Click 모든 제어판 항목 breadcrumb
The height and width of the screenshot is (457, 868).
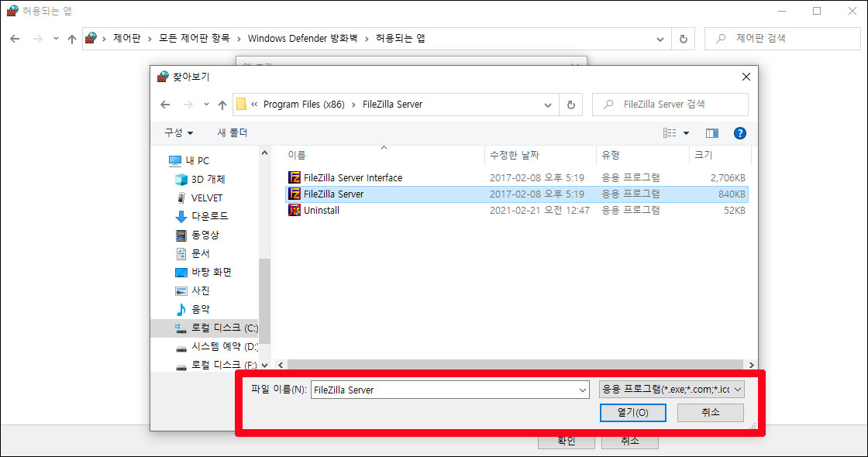195,38
